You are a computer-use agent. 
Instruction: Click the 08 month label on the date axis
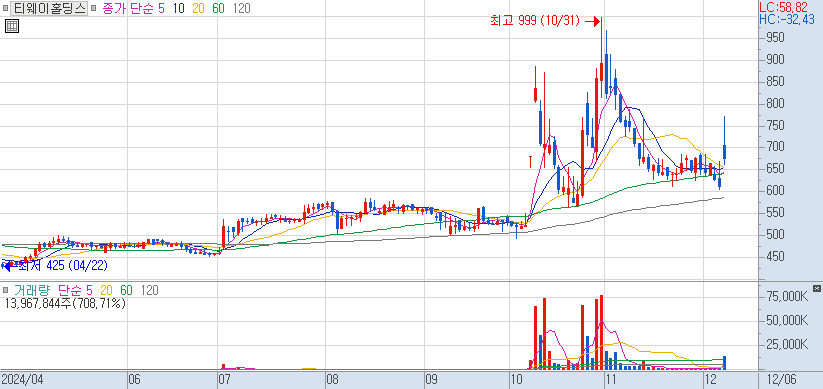point(333,379)
